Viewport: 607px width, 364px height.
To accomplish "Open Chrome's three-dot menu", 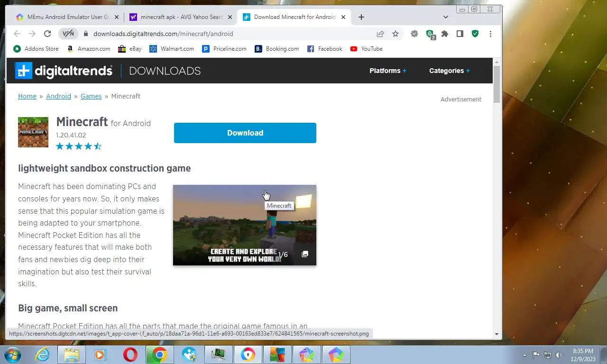I will 490,34.
